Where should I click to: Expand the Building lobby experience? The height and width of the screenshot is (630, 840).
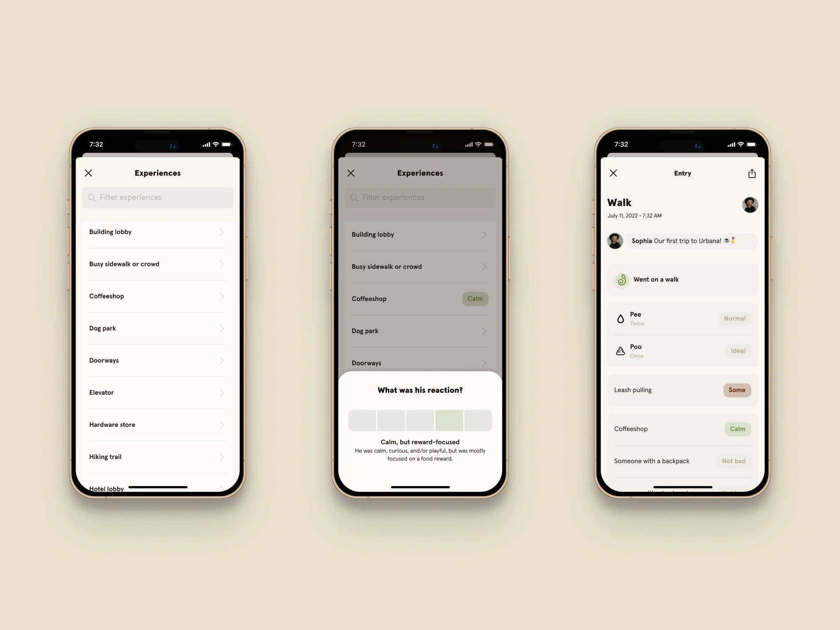222,231
